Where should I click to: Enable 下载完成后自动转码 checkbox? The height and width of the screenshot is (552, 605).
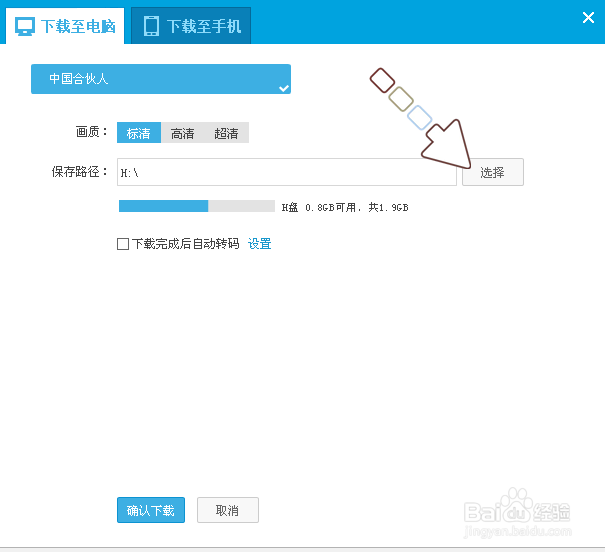(123, 244)
